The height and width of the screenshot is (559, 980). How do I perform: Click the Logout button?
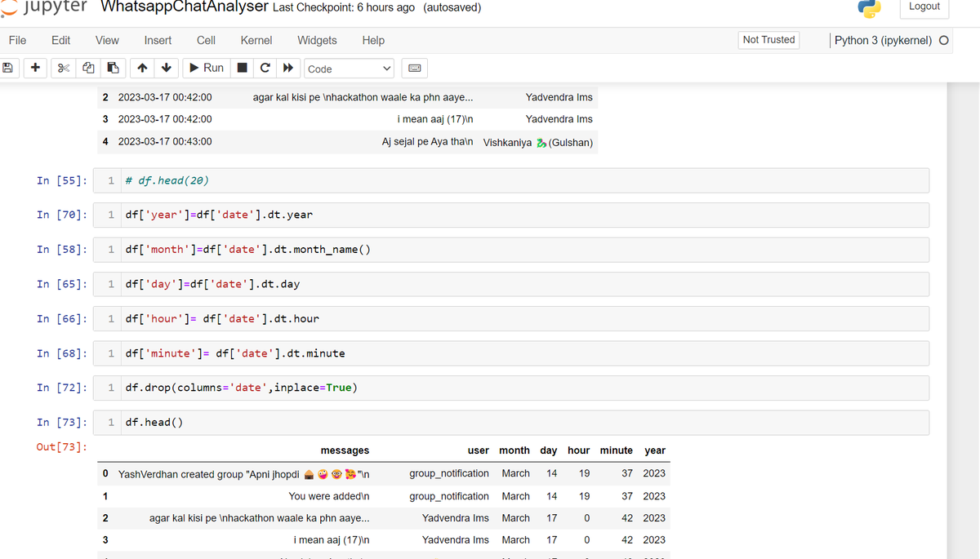click(x=924, y=7)
